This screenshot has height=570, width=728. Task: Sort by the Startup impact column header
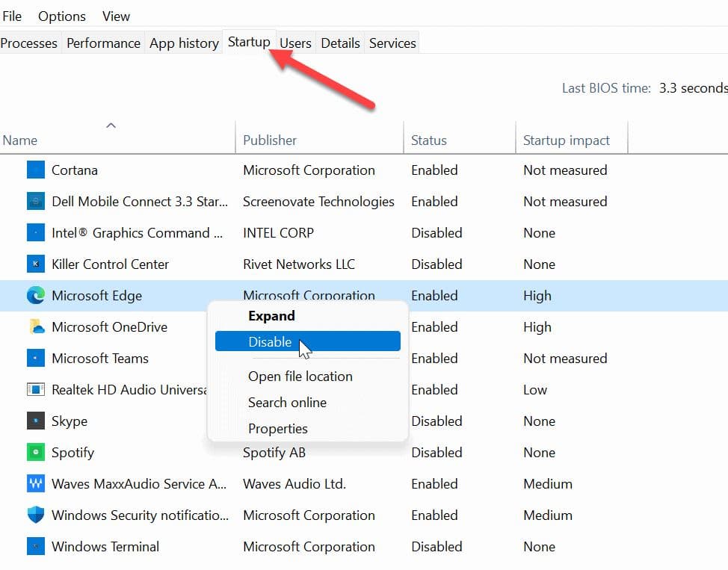click(566, 140)
